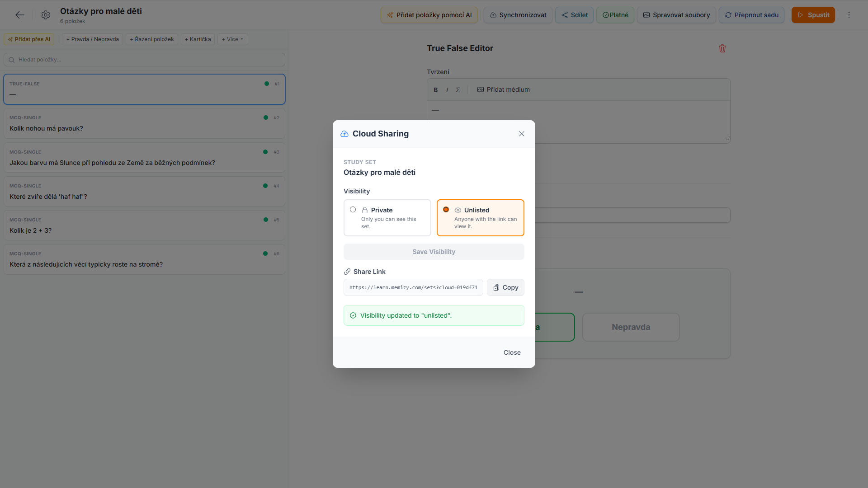Viewport: 868px width, 488px height.
Task: Open set settings gear icon
Action: coord(46,15)
